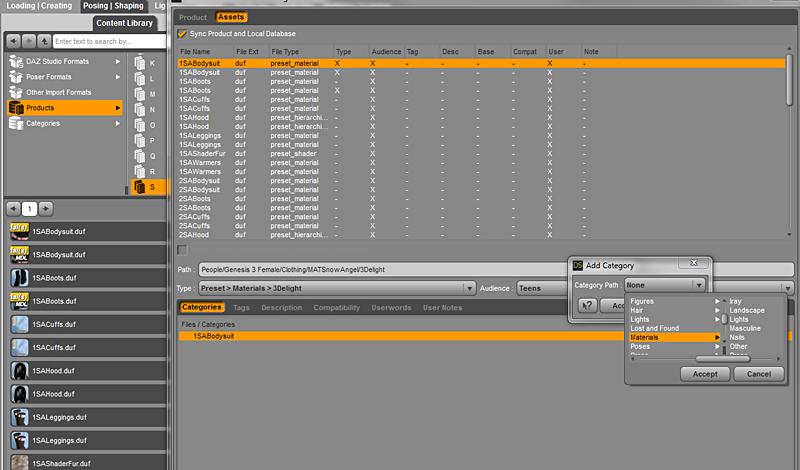The image size is (800, 470).
Task: Open the Category Path dropdown
Action: pyautogui.click(x=665, y=285)
